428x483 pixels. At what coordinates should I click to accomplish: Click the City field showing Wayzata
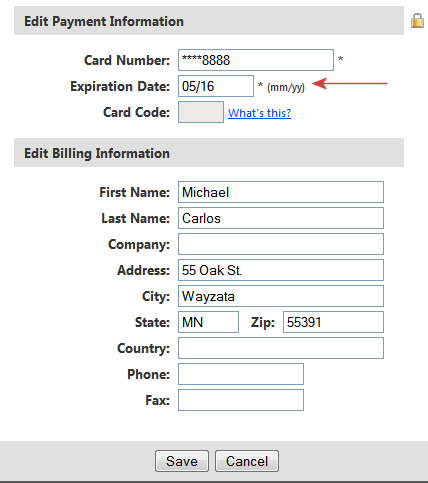(281, 296)
